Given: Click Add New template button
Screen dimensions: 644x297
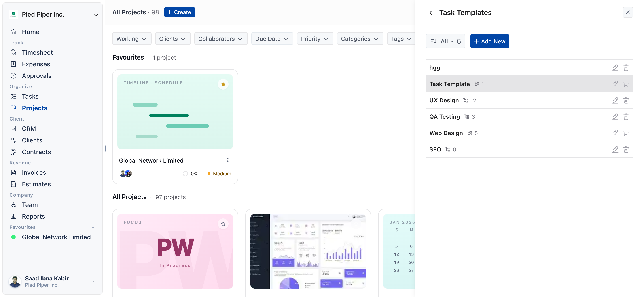Looking at the screenshot, I should [x=489, y=41].
